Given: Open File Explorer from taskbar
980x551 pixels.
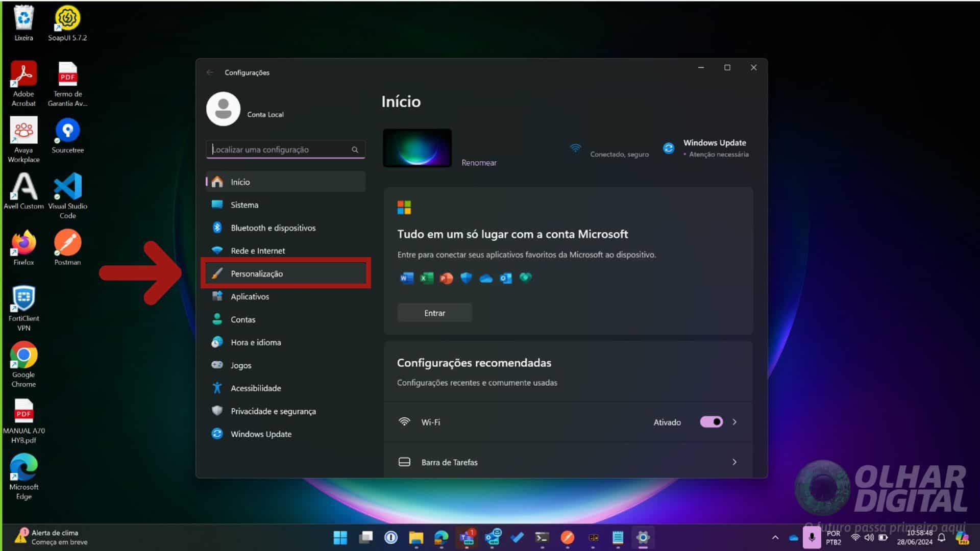Looking at the screenshot, I should coord(416,537).
